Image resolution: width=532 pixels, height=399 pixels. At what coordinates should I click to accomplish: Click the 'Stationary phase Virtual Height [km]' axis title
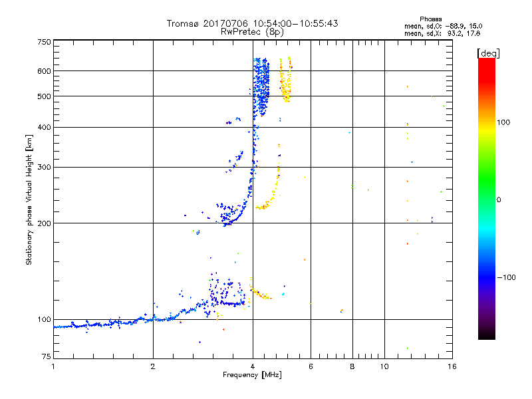tap(29, 199)
